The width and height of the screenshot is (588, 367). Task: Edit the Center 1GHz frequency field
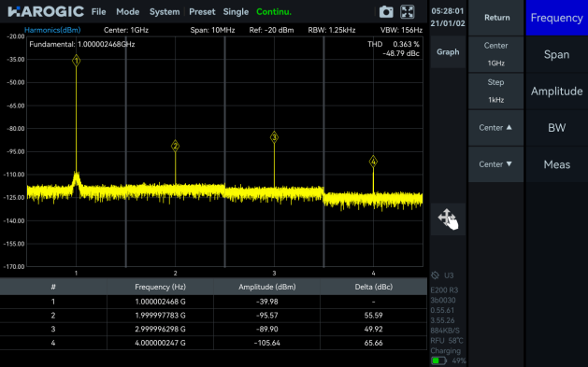click(x=495, y=54)
